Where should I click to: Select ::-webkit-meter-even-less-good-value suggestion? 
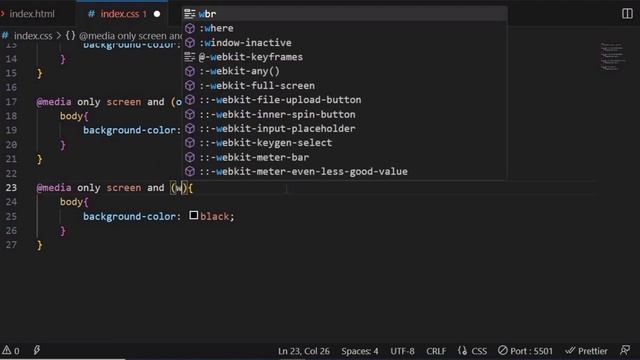click(344, 171)
